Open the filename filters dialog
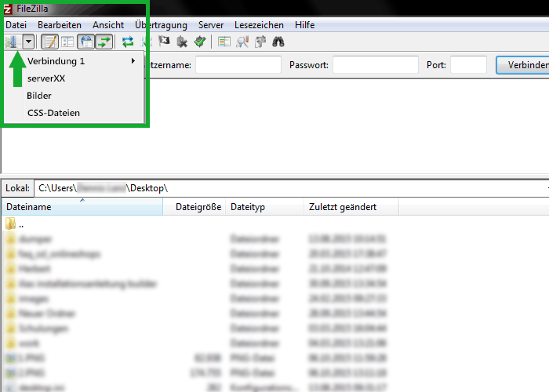 click(224, 42)
